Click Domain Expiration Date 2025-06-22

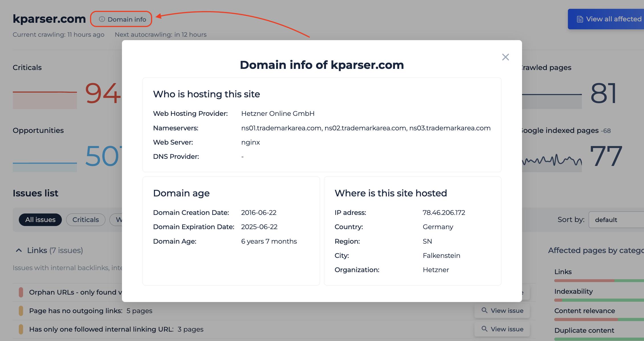259,227
